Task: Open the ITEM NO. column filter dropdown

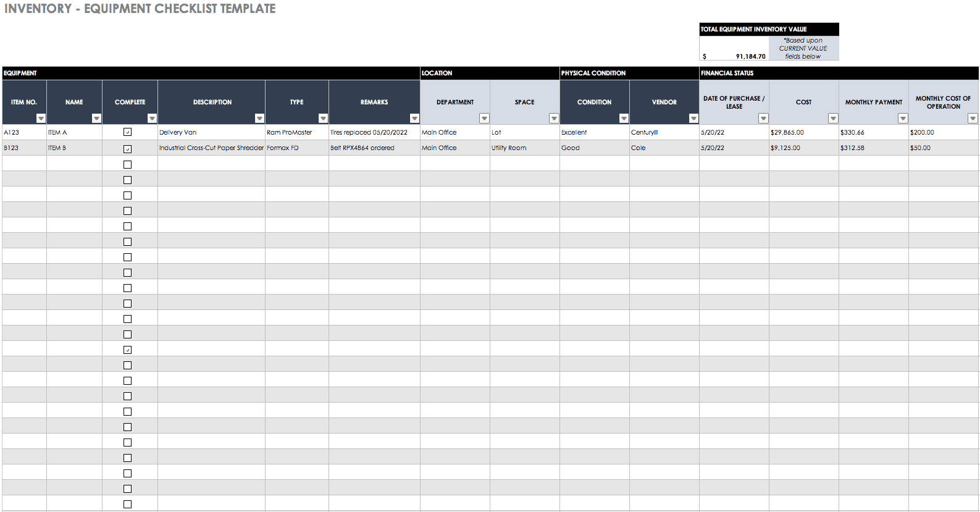Action: (x=41, y=119)
